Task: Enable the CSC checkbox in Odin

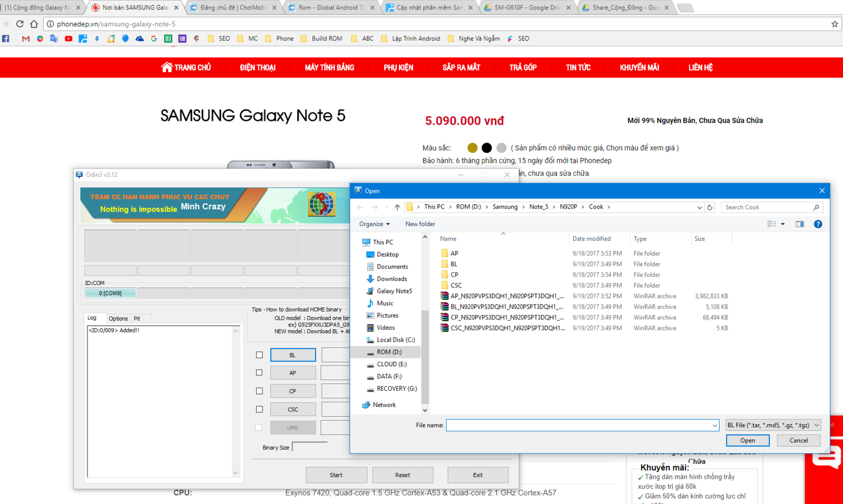Action: (x=259, y=409)
